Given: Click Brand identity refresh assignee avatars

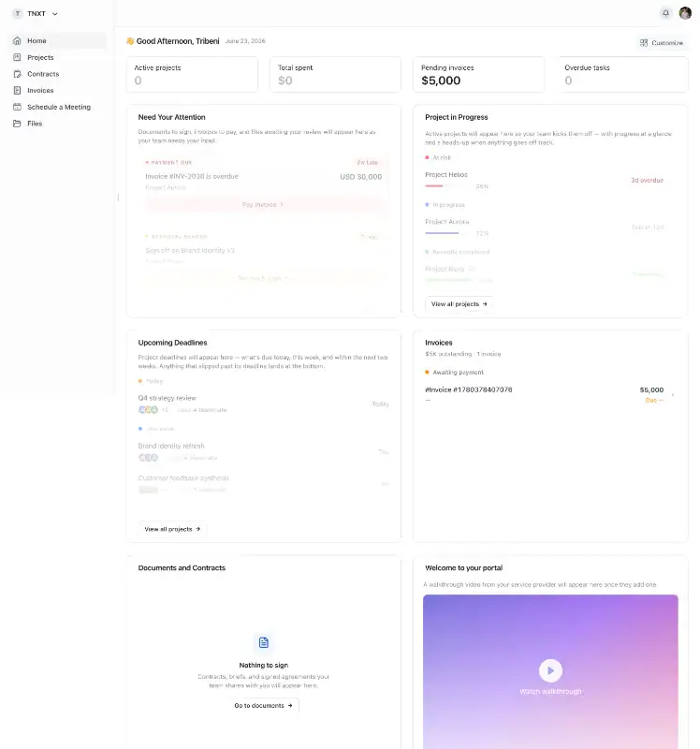Looking at the screenshot, I should (x=148, y=458).
